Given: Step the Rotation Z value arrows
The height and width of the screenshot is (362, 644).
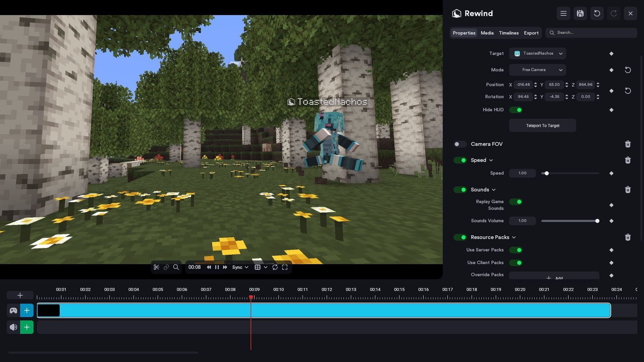Looking at the screenshot, I should click(x=598, y=97).
